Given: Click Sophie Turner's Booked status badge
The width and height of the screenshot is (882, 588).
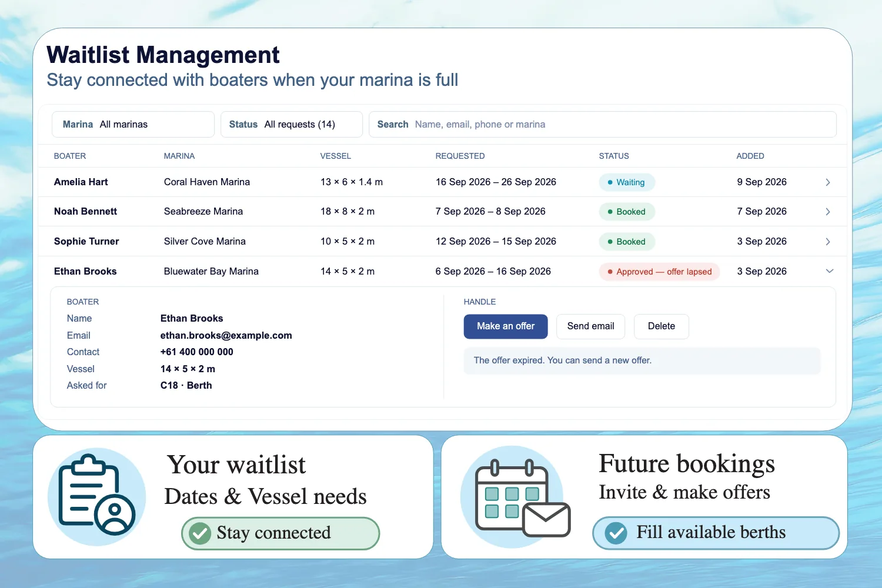Looking at the screenshot, I should click(x=627, y=242).
